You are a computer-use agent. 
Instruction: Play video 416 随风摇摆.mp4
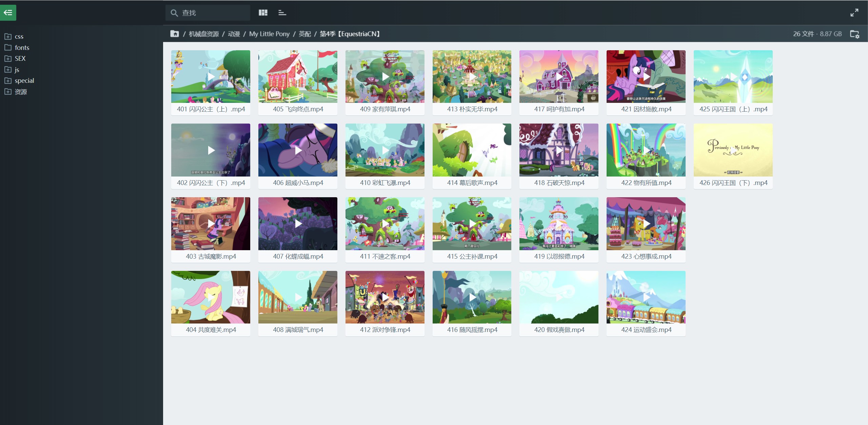point(472,297)
